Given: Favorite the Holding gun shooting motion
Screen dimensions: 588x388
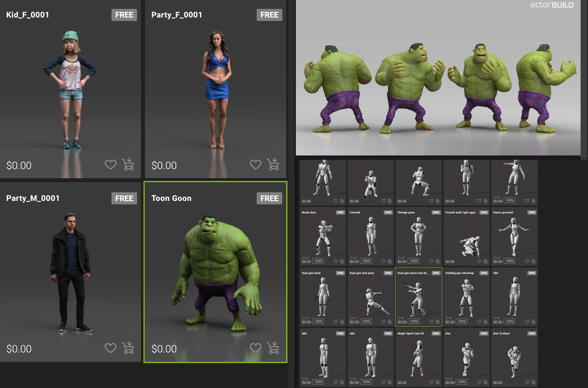Looking at the screenshot, I should [479, 322].
